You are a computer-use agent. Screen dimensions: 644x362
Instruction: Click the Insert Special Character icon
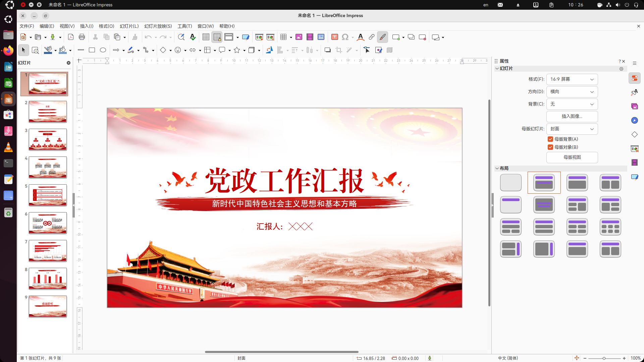(345, 37)
